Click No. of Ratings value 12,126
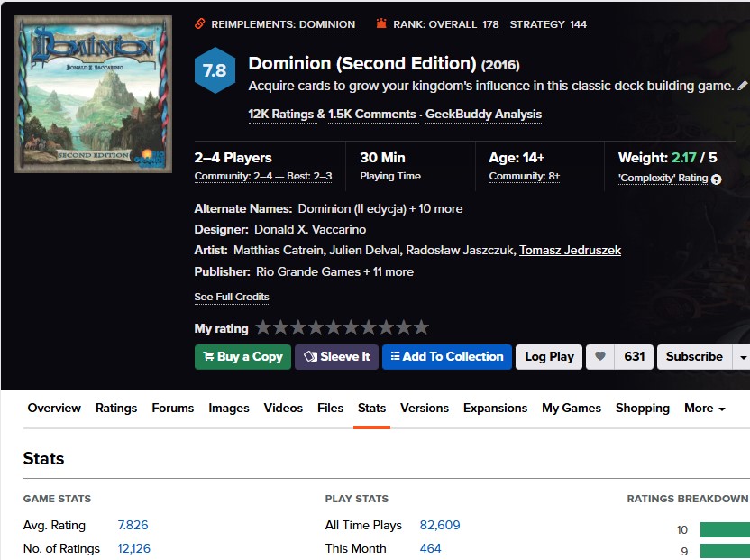The image size is (750, 560). 134,548
